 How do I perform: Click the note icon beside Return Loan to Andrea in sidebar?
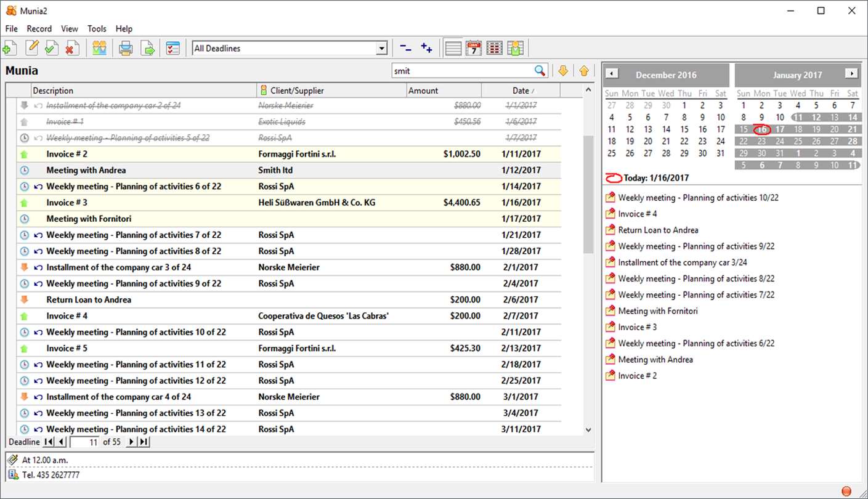pos(610,230)
